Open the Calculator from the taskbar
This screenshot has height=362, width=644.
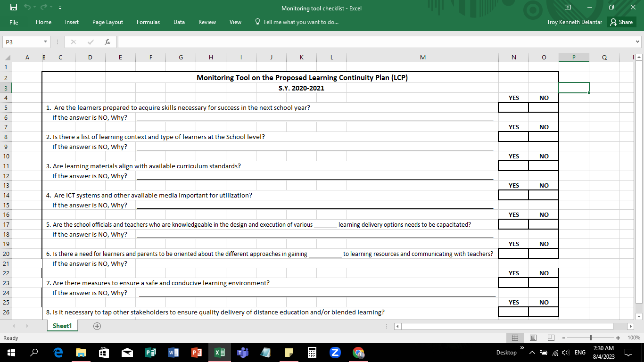(312, 352)
